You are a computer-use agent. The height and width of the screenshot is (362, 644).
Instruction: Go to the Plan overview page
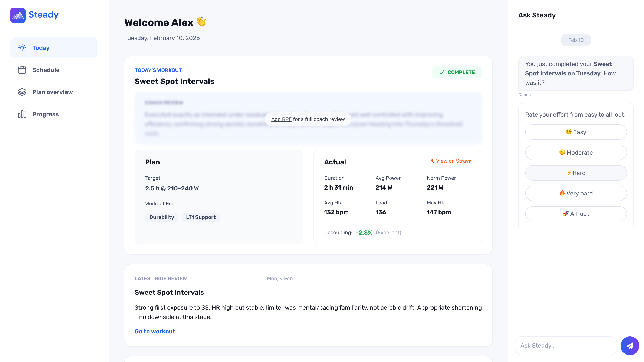(53, 92)
